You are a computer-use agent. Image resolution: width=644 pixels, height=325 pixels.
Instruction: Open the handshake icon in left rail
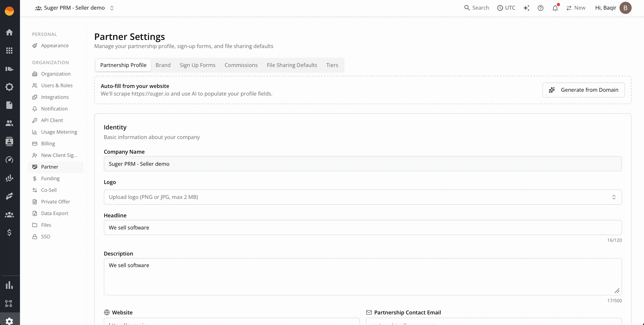9,196
